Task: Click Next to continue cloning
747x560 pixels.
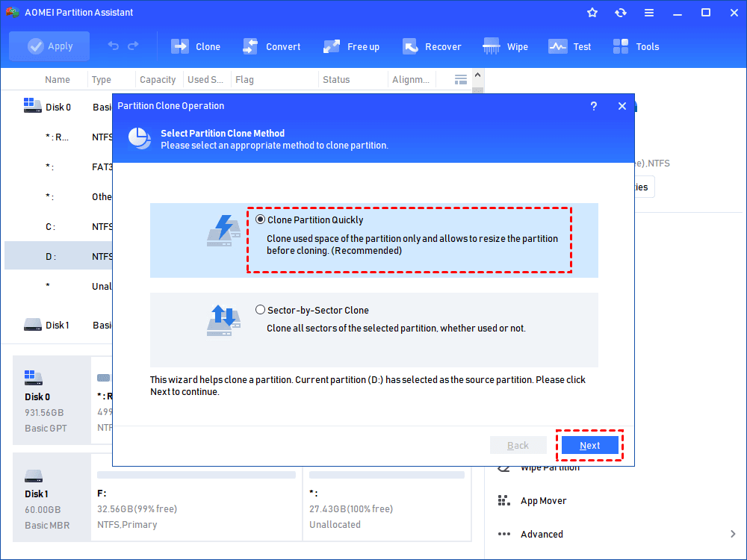Action: click(x=589, y=444)
